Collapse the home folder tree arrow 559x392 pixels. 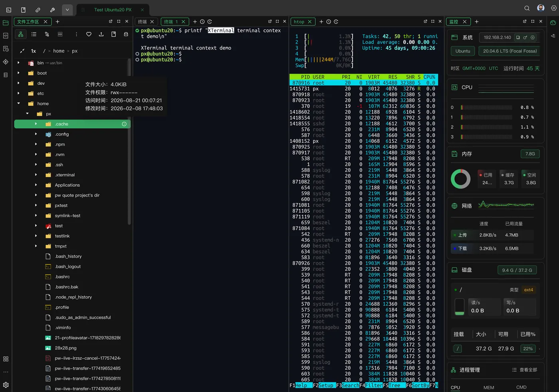pyautogui.click(x=18, y=104)
